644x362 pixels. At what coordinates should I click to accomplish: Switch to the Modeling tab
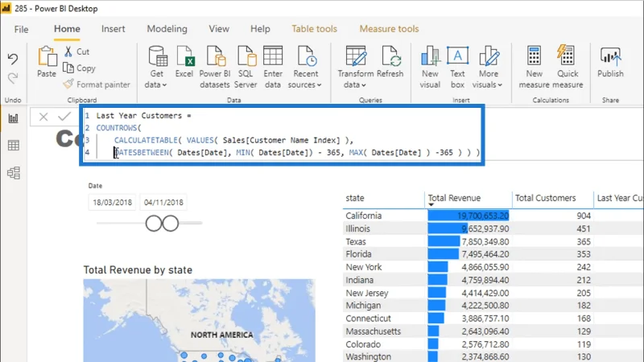click(167, 29)
